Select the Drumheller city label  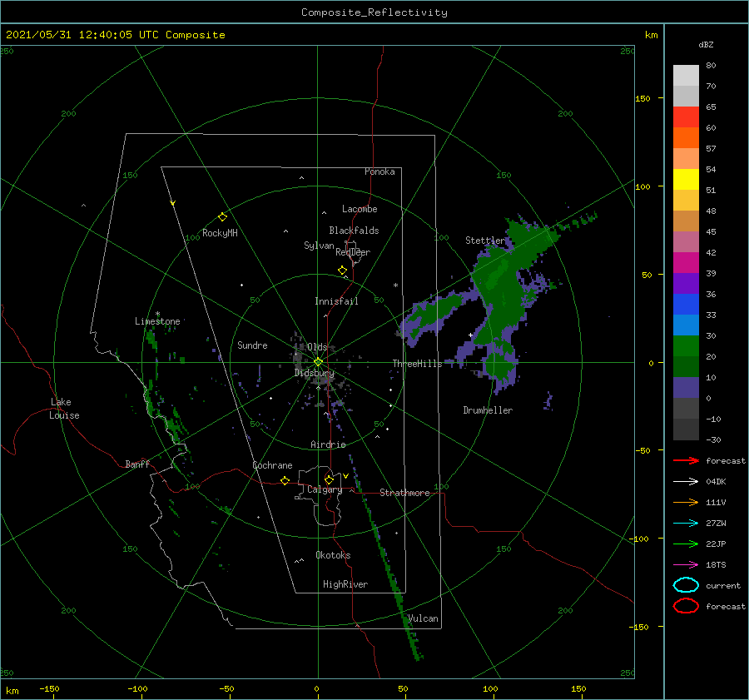point(488,410)
